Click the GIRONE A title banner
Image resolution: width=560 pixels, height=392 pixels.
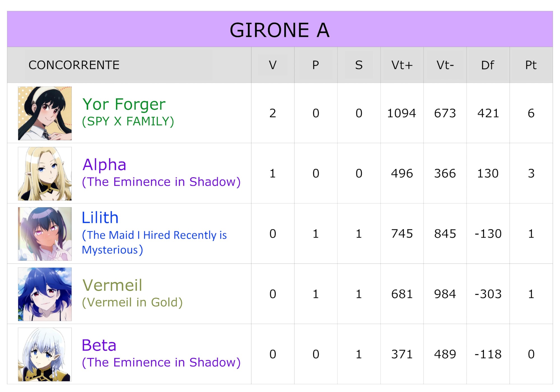pyautogui.click(x=280, y=29)
